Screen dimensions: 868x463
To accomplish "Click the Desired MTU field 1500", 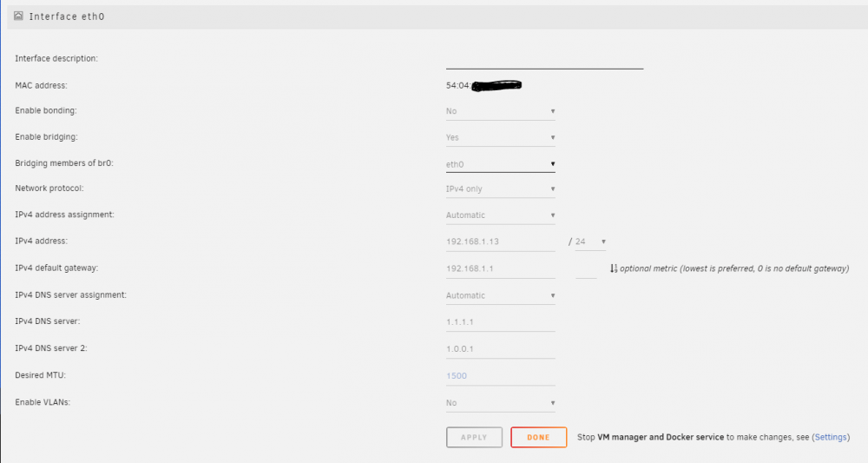I will [x=501, y=376].
